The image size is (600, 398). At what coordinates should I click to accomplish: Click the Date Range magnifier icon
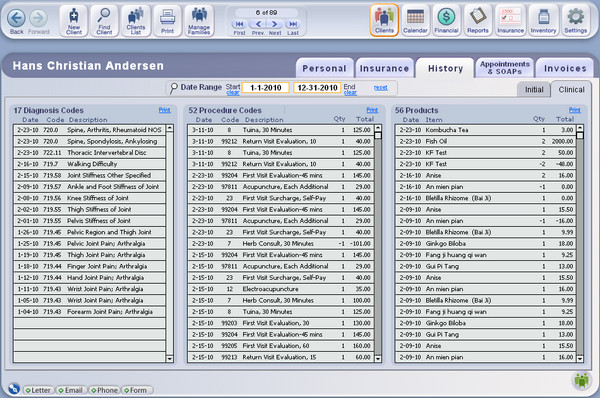click(173, 88)
